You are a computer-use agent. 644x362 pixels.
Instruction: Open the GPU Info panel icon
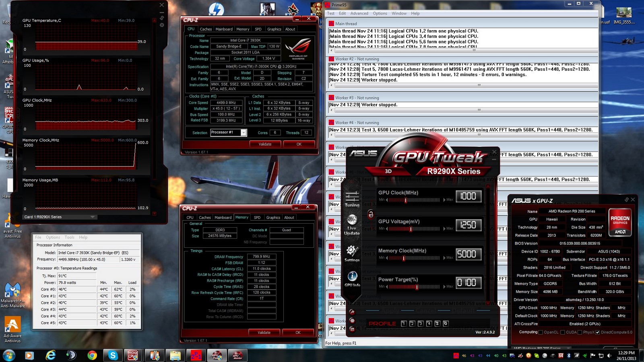pos(352,278)
